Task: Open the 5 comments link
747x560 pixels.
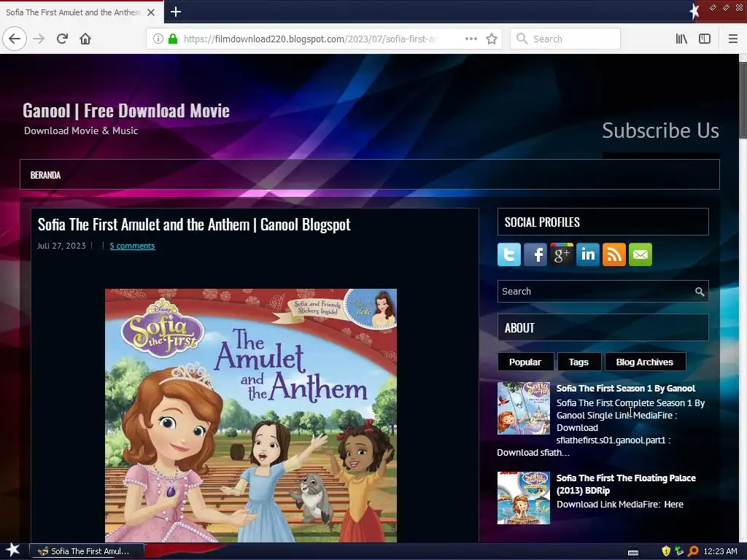Action: click(x=133, y=246)
